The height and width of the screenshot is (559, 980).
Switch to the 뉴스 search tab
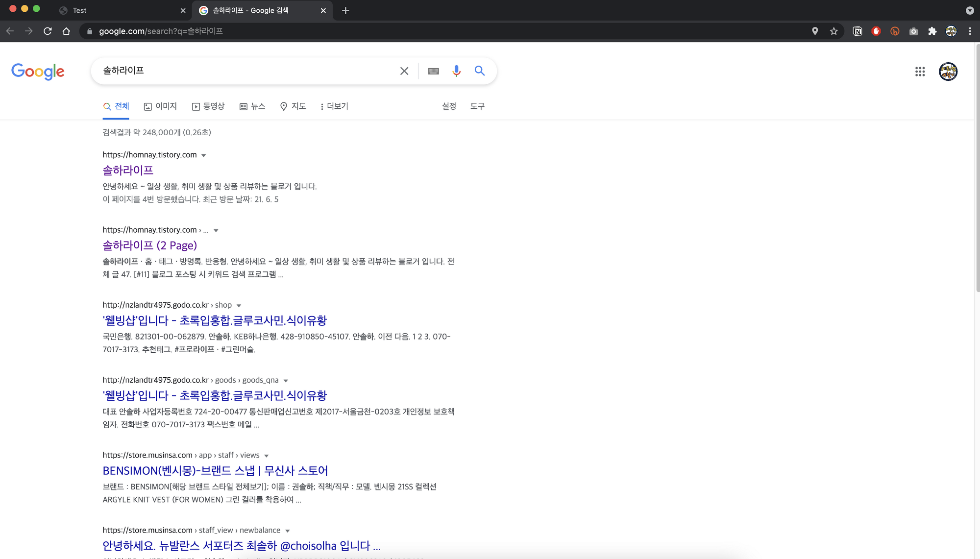click(x=252, y=106)
